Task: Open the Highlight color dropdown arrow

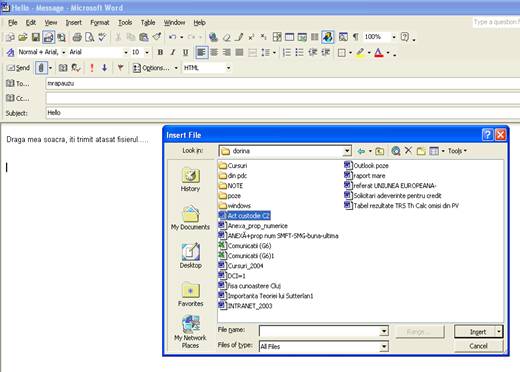Action: tap(369, 52)
